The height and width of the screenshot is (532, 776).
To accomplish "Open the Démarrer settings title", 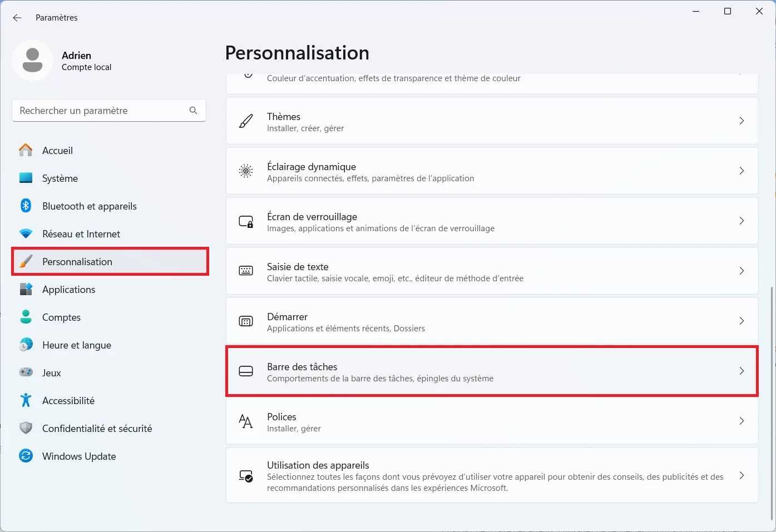I will 287,316.
